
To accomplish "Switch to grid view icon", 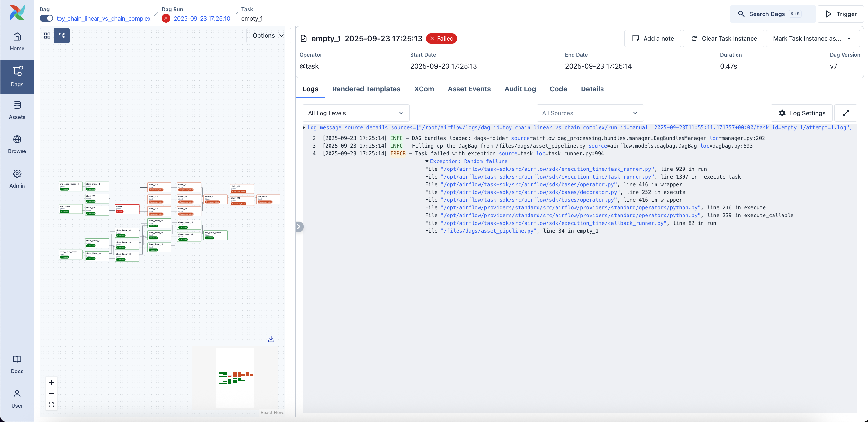I will point(47,35).
